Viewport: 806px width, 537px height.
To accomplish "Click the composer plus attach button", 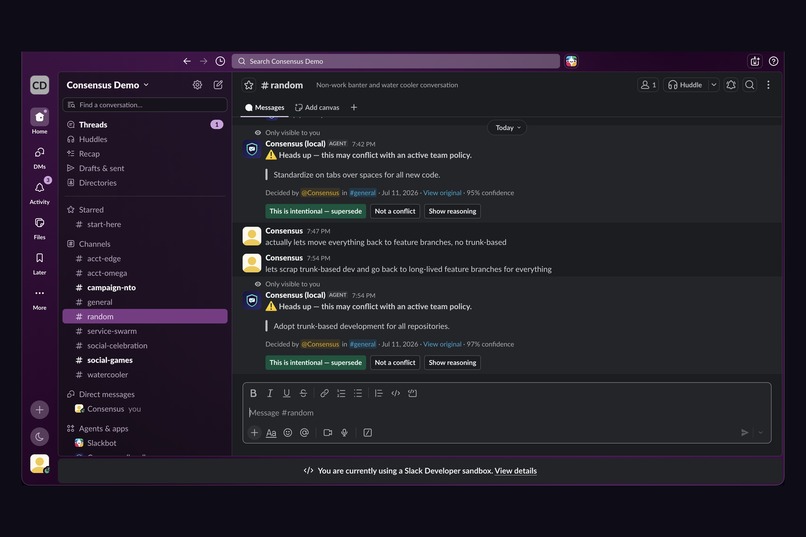I will (x=254, y=433).
